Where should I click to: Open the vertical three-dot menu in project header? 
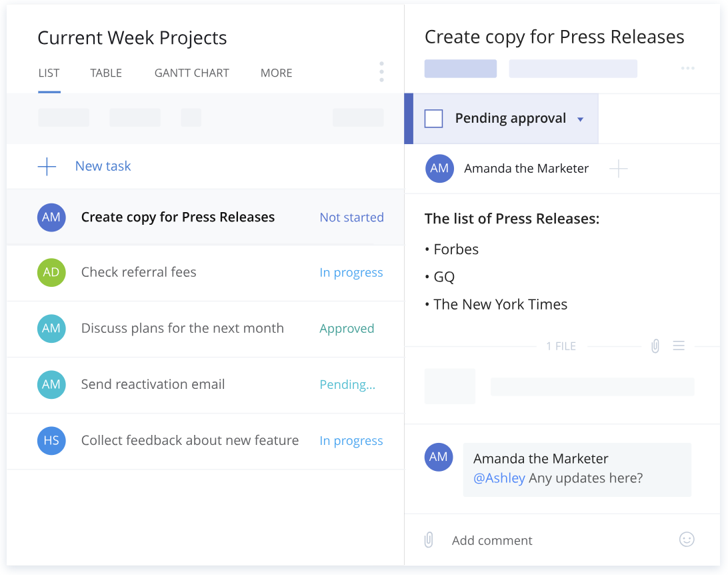(x=381, y=72)
